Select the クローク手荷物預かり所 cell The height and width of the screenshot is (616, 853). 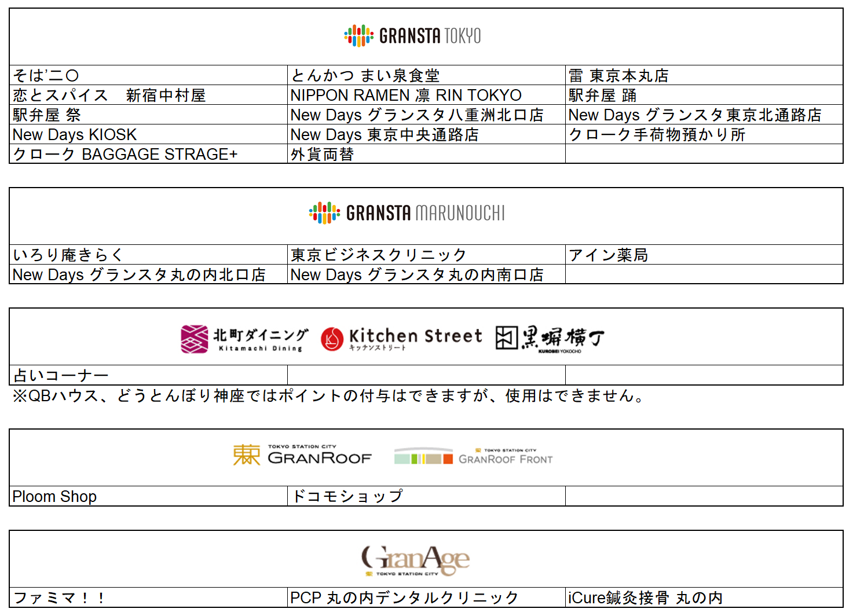[704, 134]
